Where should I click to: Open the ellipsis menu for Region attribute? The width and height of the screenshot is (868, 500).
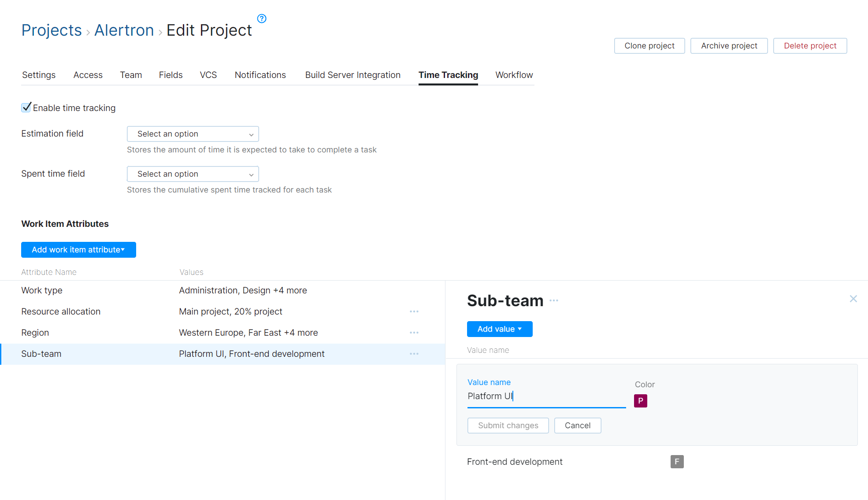[x=414, y=332]
